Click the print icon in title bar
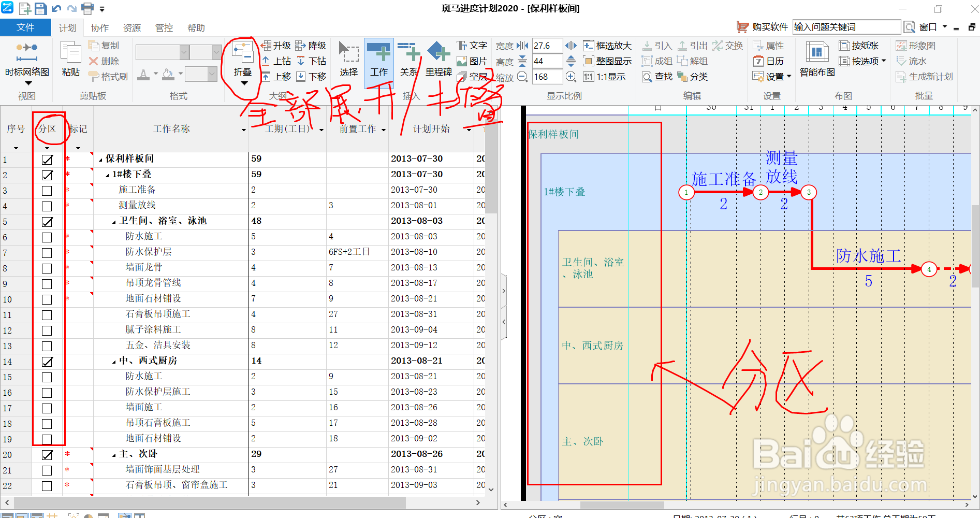 (87, 8)
